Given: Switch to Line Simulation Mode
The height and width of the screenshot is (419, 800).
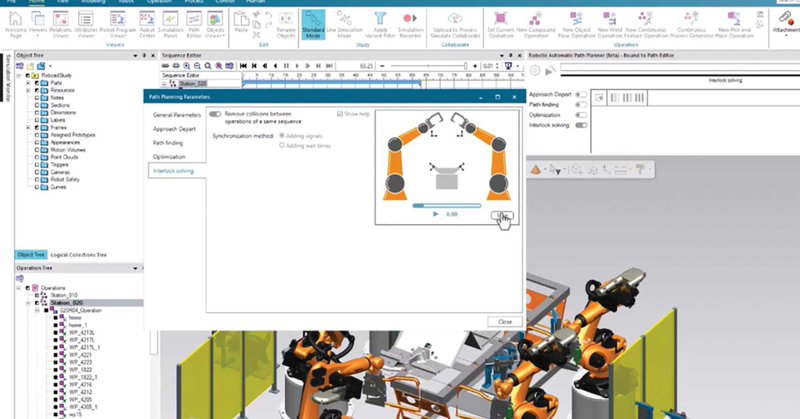Looking at the screenshot, I should 345,24.
